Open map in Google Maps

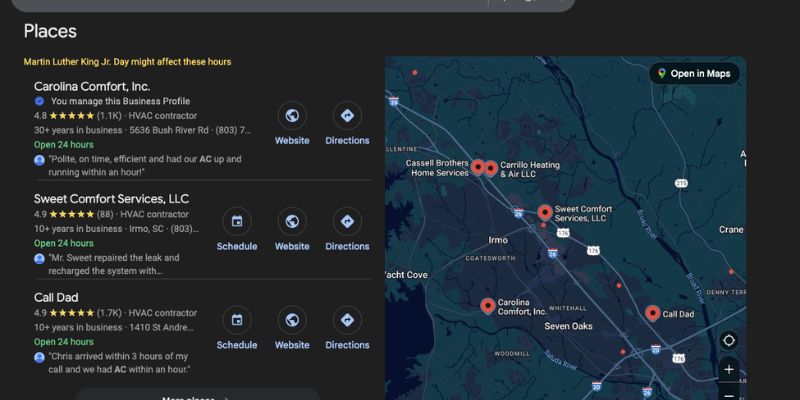[x=694, y=73]
